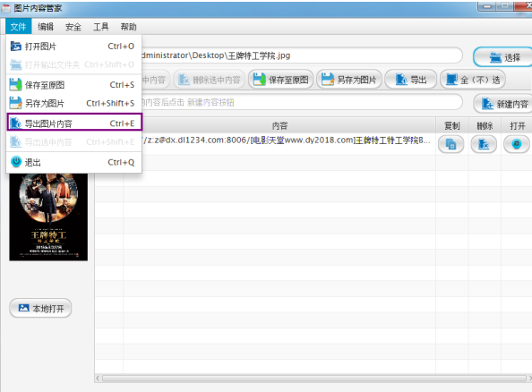Click the delete icon in the content row

click(484, 144)
